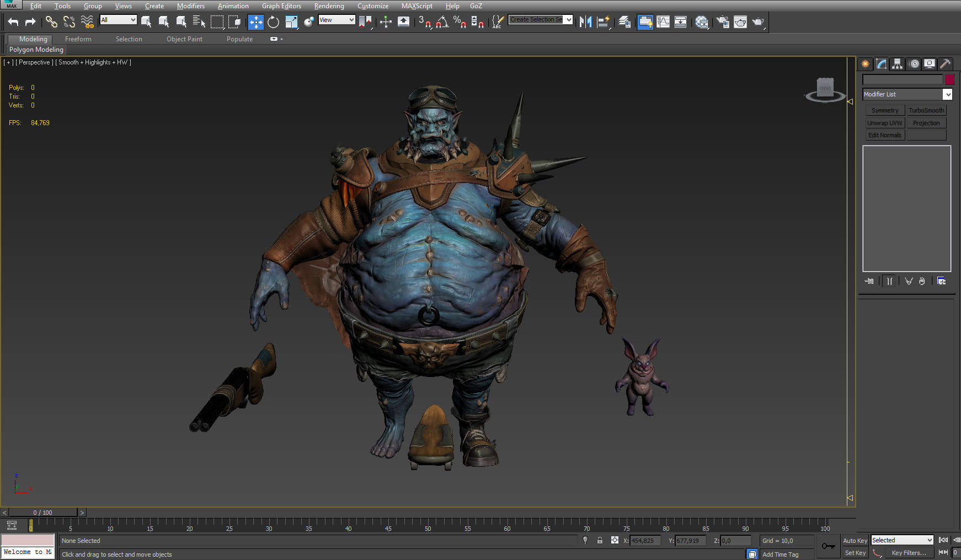Click the Mirror tool icon
961x560 pixels.
(585, 21)
